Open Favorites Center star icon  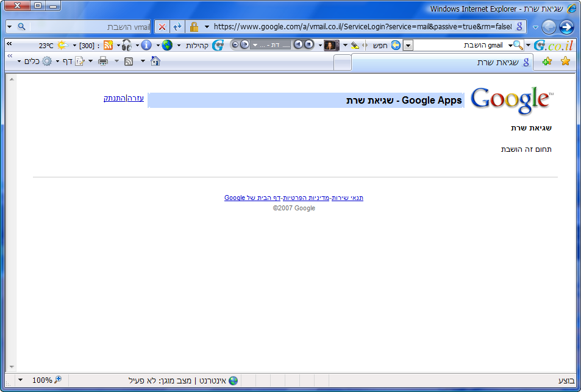click(565, 61)
